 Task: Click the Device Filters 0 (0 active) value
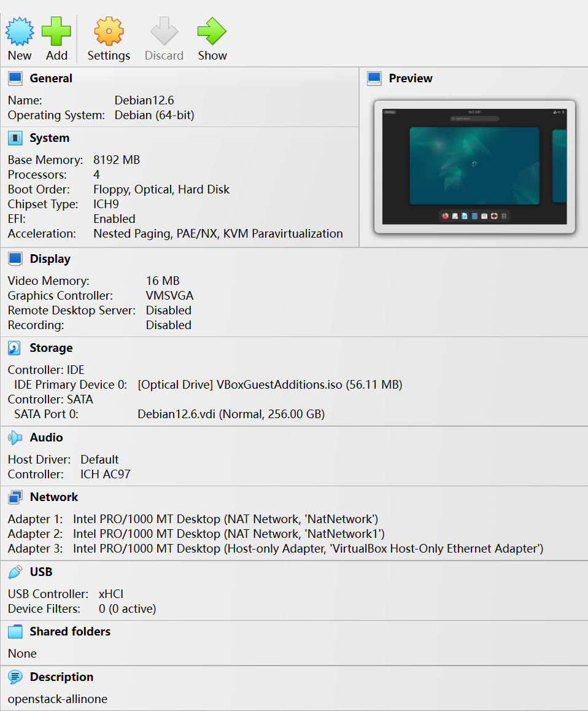coord(128,609)
